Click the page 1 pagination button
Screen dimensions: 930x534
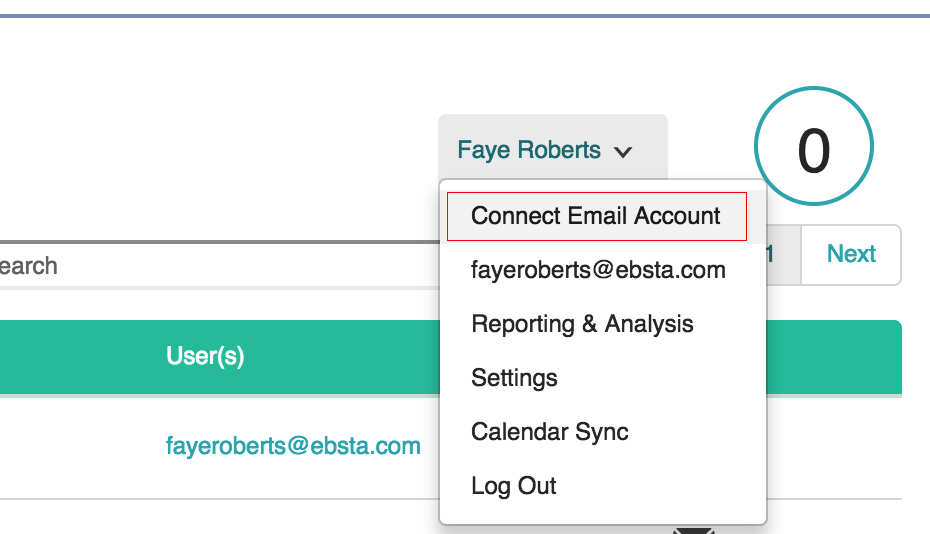[781, 254]
